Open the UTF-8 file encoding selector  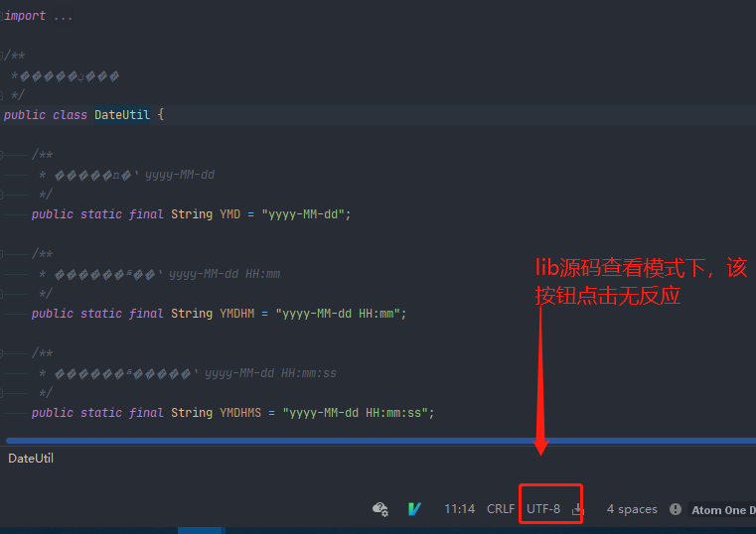coord(543,509)
